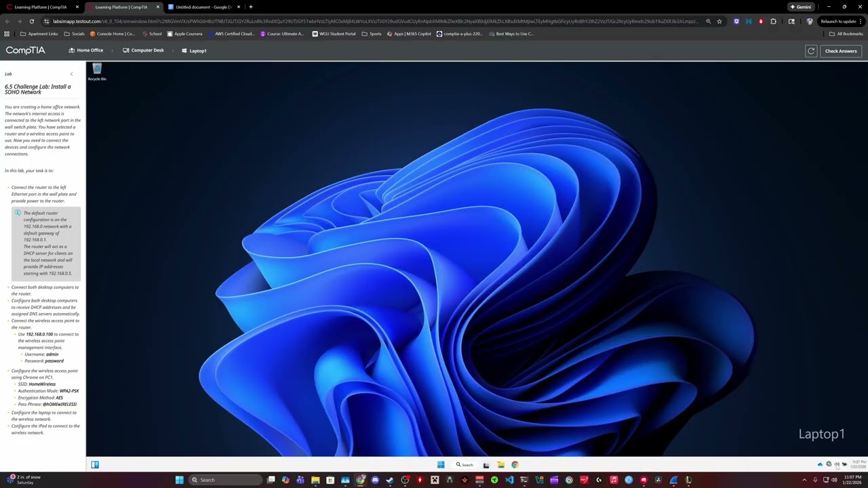The height and width of the screenshot is (488, 868).
Task: Click the simulated volume tray icon
Action: click(x=837, y=464)
